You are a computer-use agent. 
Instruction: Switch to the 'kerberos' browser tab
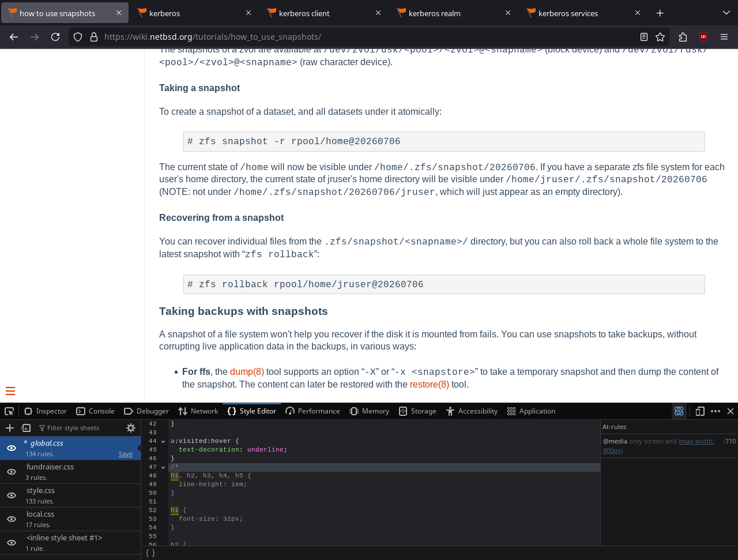coord(195,13)
